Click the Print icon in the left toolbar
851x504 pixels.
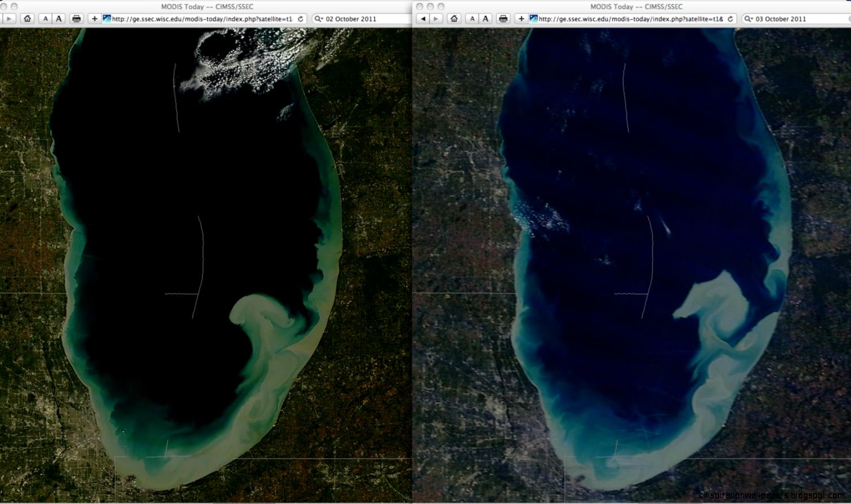click(x=75, y=19)
